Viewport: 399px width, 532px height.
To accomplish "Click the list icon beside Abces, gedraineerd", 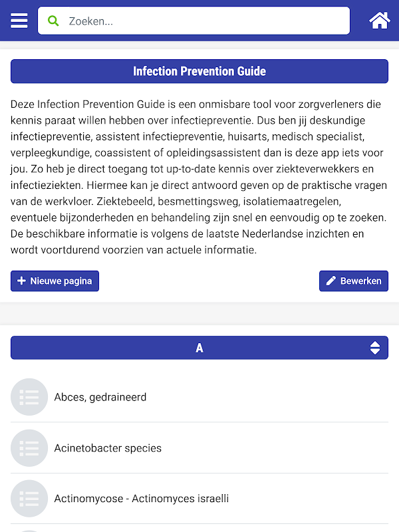I will 29,397.
